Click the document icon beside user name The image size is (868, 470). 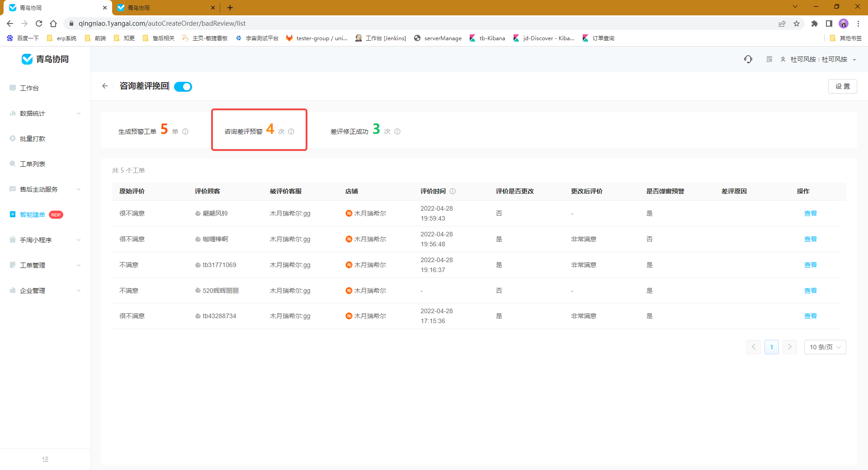(x=769, y=59)
